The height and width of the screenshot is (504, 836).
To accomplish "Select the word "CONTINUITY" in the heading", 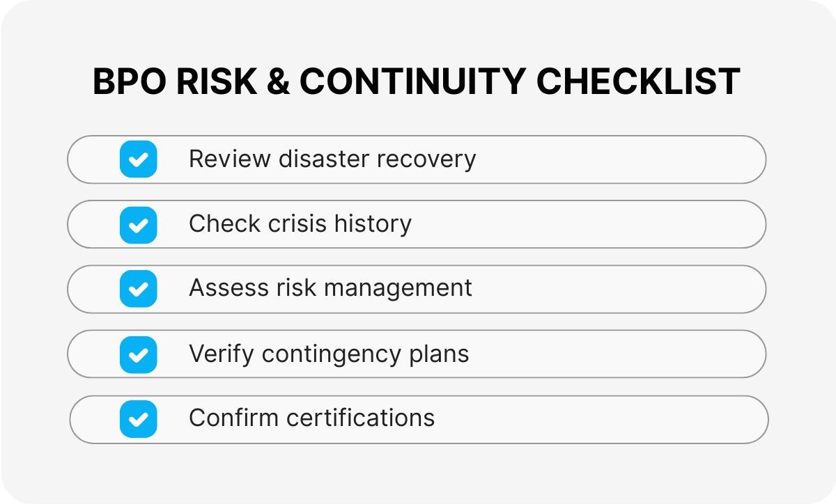I will pyautogui.click(x=412, y=83).
